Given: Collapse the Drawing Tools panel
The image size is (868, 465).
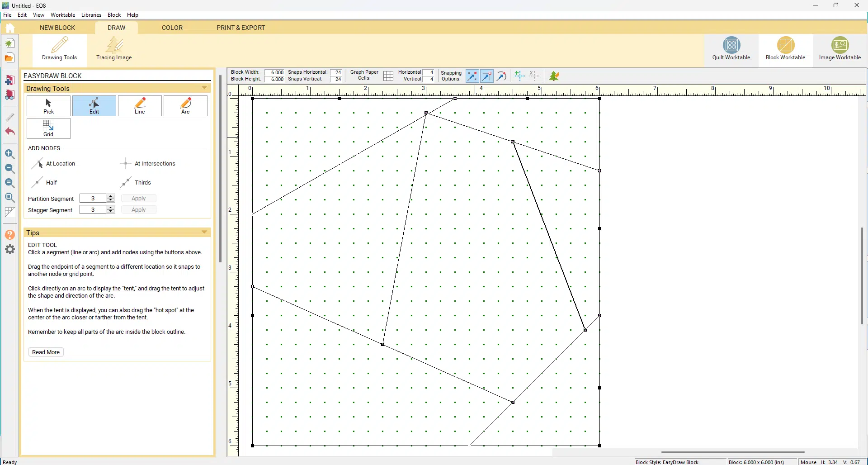Looking at the screenshot, I should click(x=204, y=88).
